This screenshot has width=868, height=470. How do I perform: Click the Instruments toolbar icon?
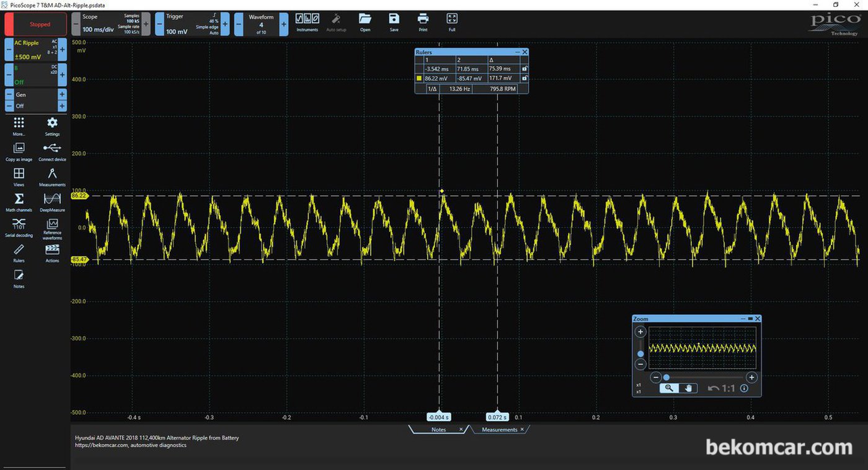[307, 22]
